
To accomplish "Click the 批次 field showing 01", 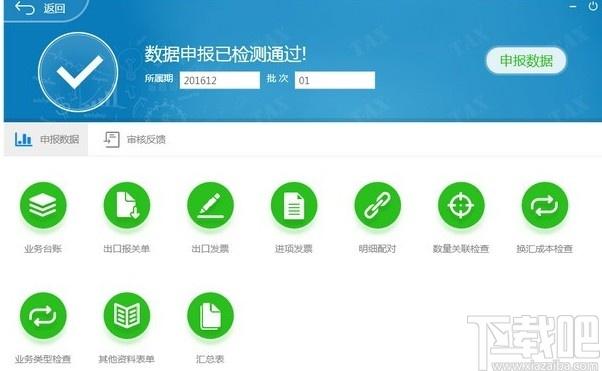I will [335, 80].
